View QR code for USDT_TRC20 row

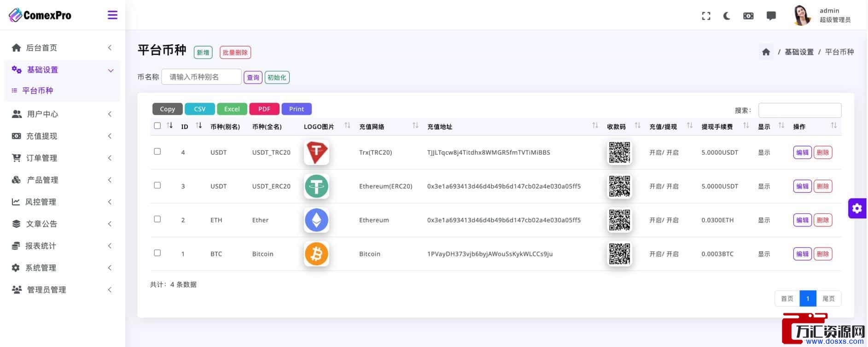619,153
